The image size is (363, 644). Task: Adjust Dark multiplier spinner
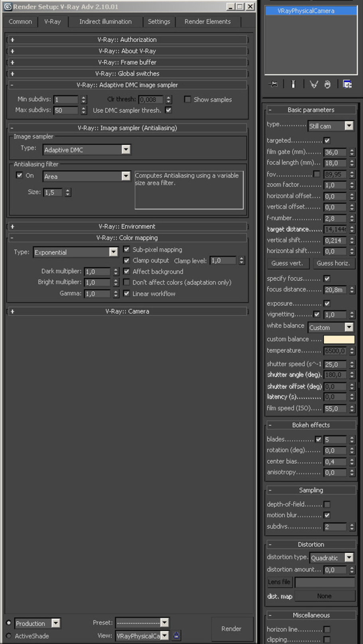(x=116, y=272)
